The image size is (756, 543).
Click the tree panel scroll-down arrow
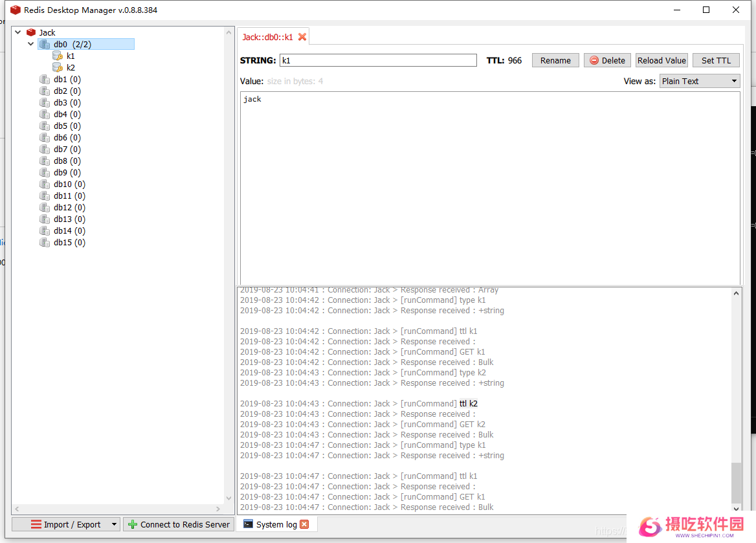(x=228, y=498)
